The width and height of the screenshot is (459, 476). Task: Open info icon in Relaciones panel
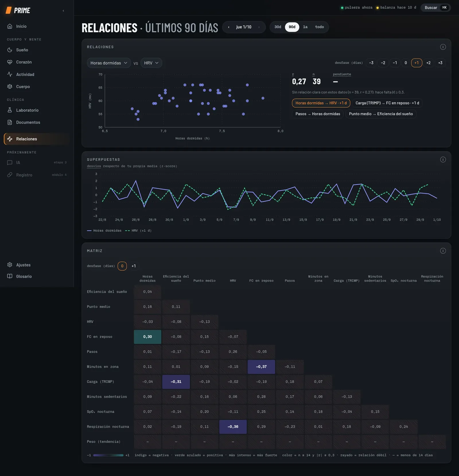[443, 47]
